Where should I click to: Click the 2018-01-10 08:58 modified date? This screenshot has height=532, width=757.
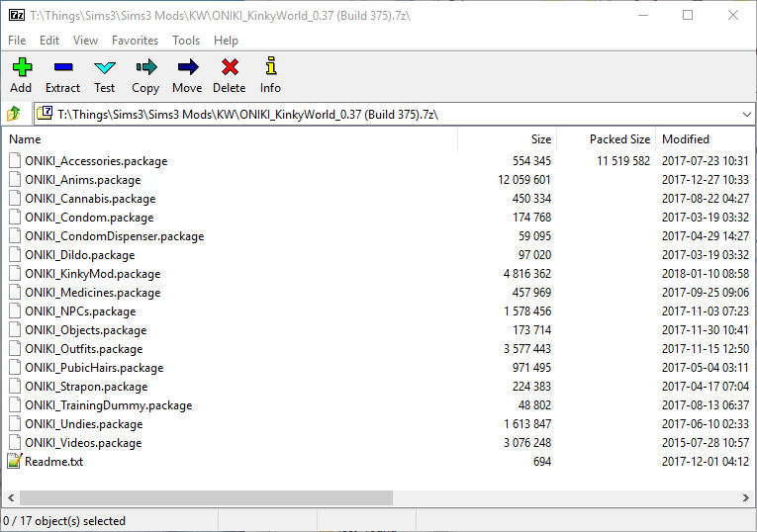pyautogui.click(x=706, y=274)
